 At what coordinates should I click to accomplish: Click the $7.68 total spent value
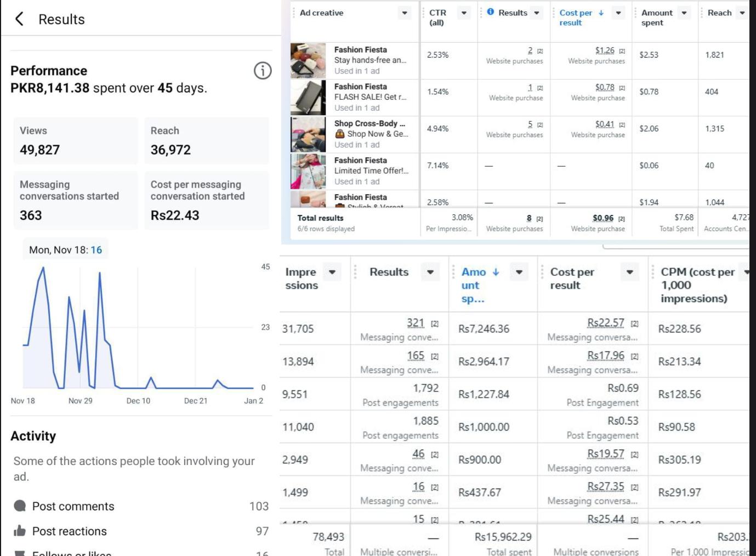pos(684,217)
